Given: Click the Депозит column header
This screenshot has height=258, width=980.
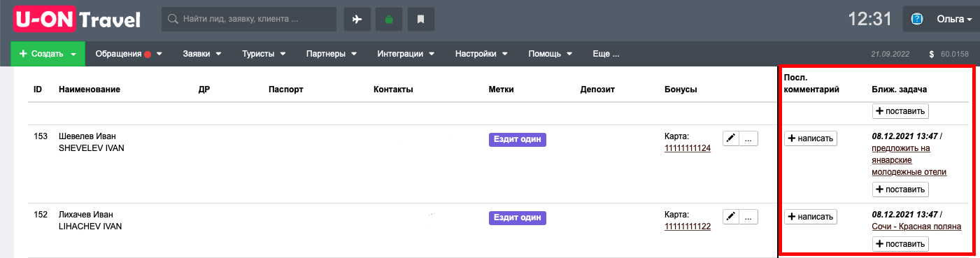Looking at the screenshot, I should pos(598,89).
